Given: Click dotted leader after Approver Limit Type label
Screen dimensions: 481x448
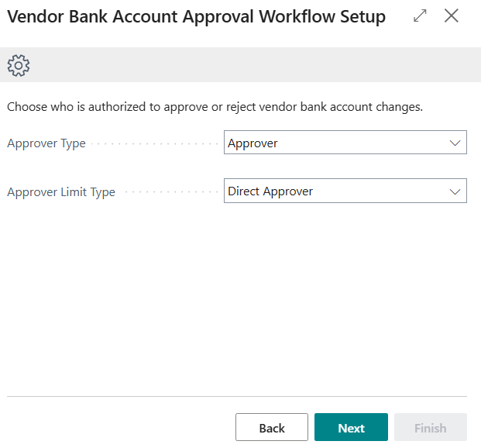Looking at the screenshot, I should [170, 191].
